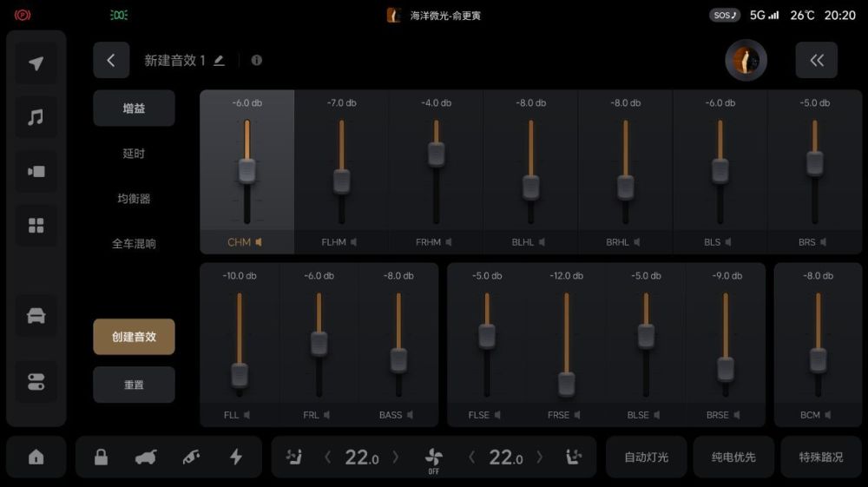Screen dimensions: 868x487
Task: Open the toggle switches sidebar icon
Action: (x=36, y=381)
